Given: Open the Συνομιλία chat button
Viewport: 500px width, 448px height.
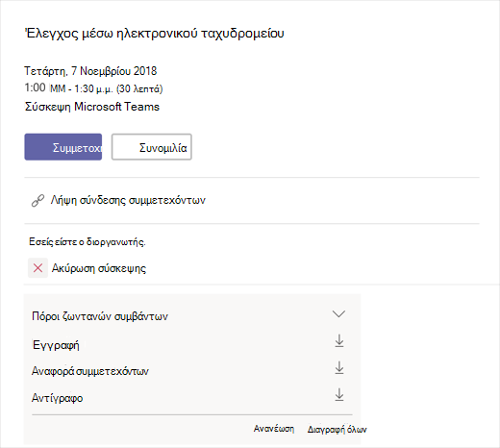Looking at the screenshot, I should tap(152, 147).
